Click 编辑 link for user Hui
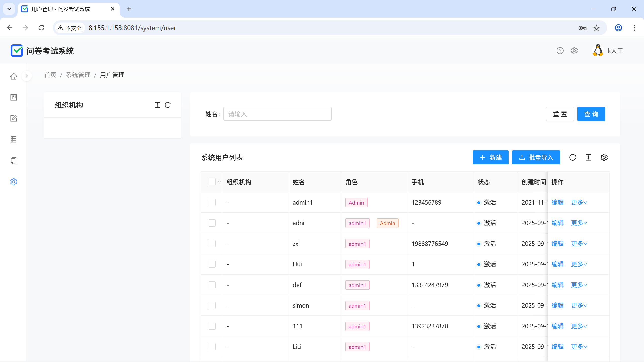 [x=557, y=264]
